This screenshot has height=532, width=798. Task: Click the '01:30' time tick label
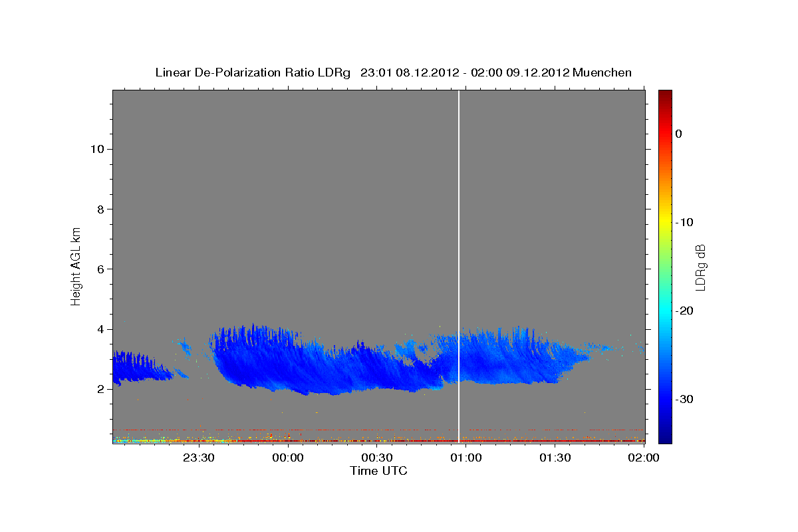555,458
